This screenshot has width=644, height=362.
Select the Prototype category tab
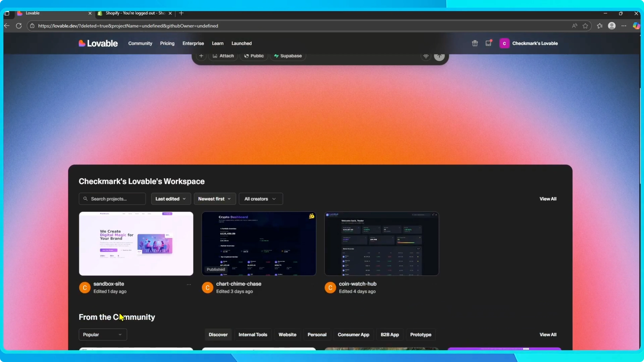tap(421, 335)
